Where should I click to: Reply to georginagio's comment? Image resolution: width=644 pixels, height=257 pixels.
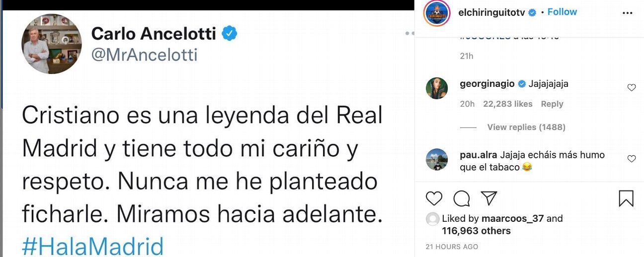click(x=552, y=104)
